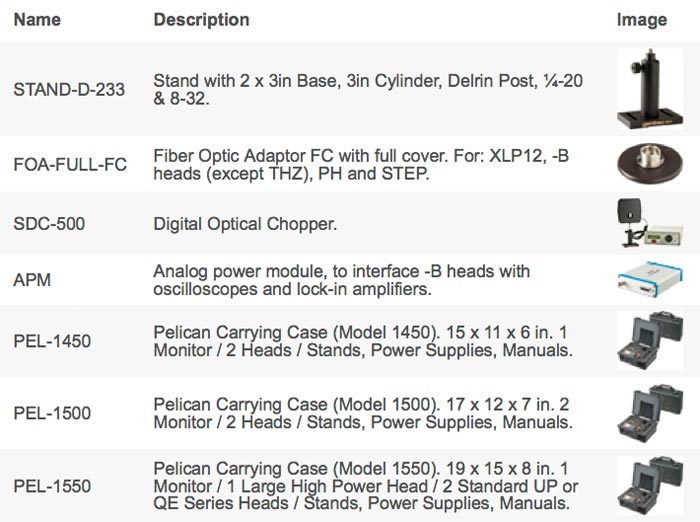Select the SDC-500 product name
Image resolution: width=700 pixels, height=522 pixels.
(49, 223)
